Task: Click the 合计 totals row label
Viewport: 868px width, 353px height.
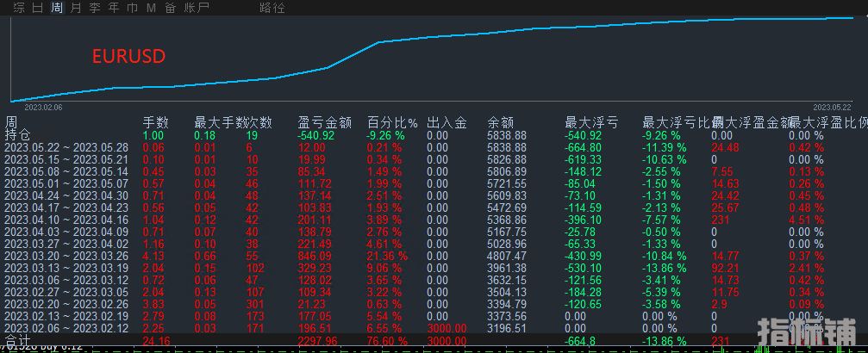Action: tap(17, 340)
